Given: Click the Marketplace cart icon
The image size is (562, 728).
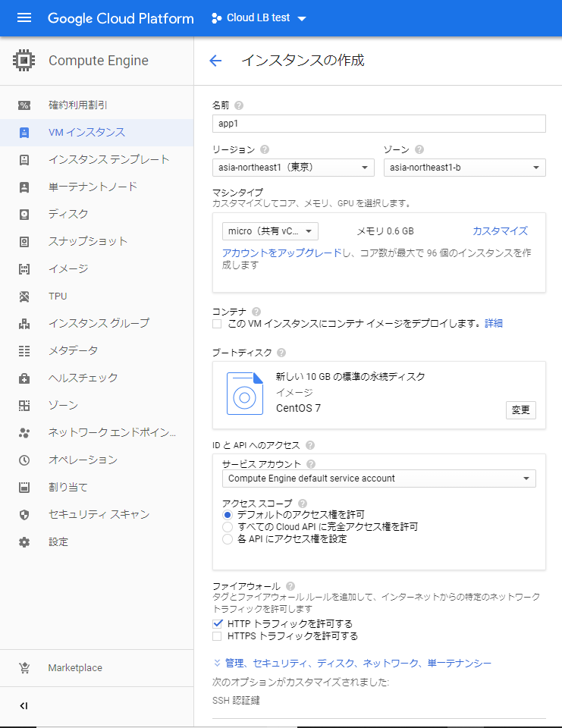Looking at the screenshot, I should (x=24, y=668).
